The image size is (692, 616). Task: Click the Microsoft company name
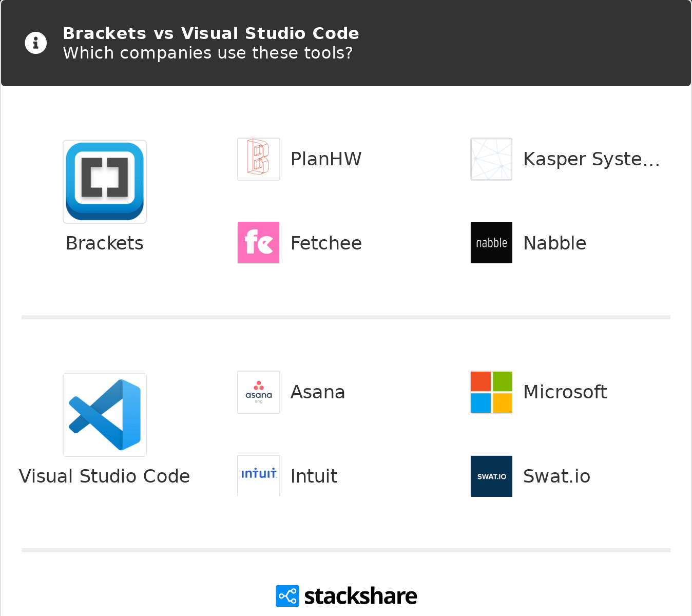565,392
